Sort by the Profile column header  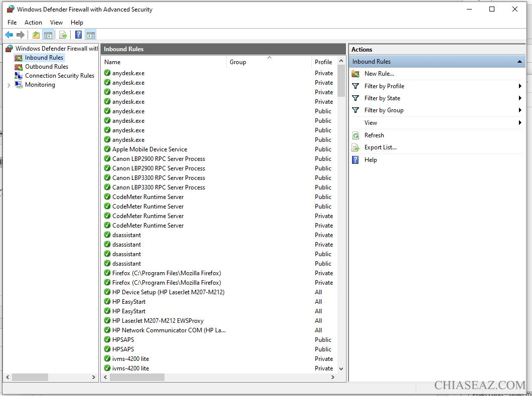tap(324, 62)
